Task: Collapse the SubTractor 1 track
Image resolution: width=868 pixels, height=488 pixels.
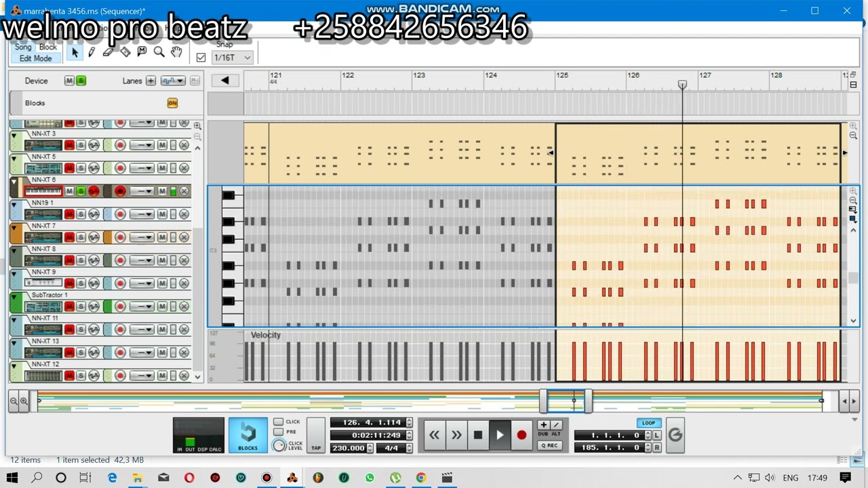Action: point(14,297)
